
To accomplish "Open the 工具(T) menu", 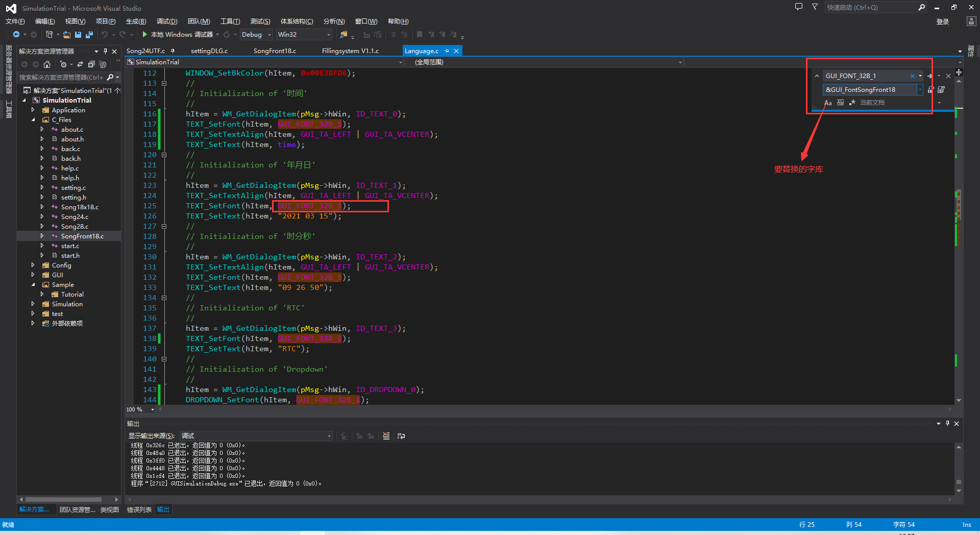I will tap(230, 21).
